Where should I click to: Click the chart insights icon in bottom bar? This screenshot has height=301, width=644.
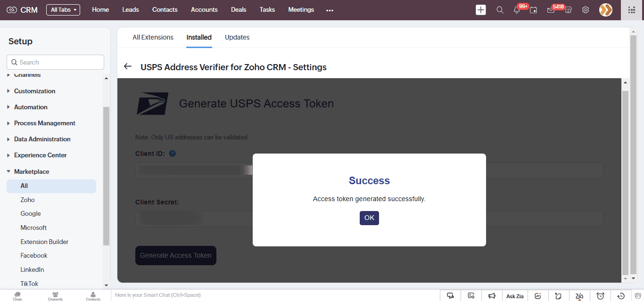tap(538, 296)
